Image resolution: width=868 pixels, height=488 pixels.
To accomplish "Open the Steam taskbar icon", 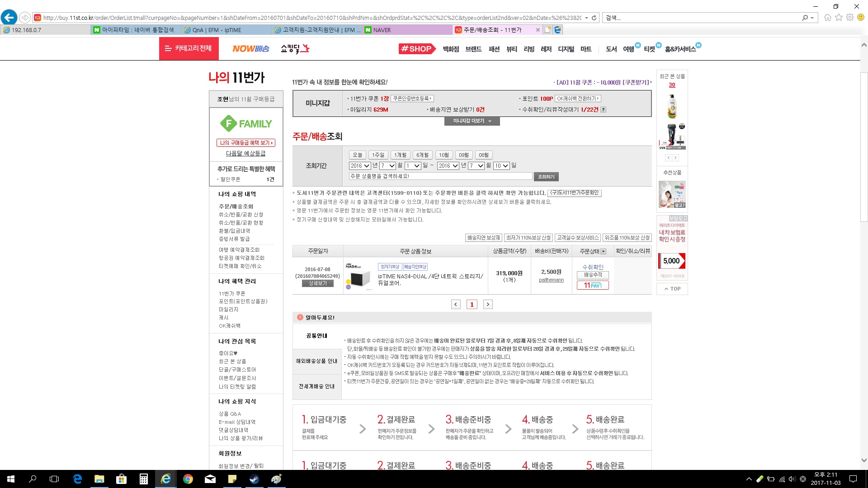I will coord(255,479).
